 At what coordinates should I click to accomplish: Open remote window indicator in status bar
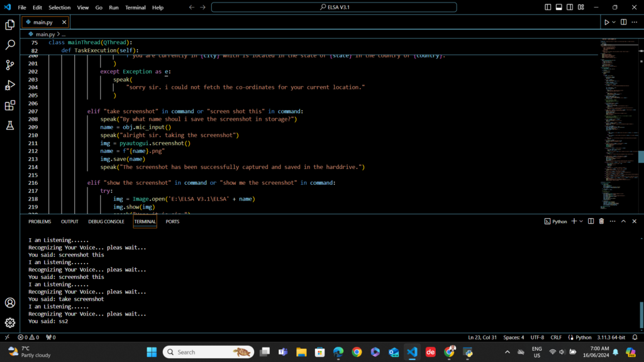[7, 337]
